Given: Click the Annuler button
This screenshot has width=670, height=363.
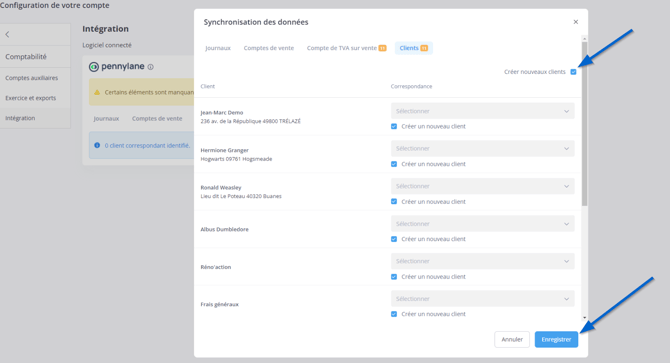Looking at the screenshot, I should pyautogui.click(x=512, y=340).
